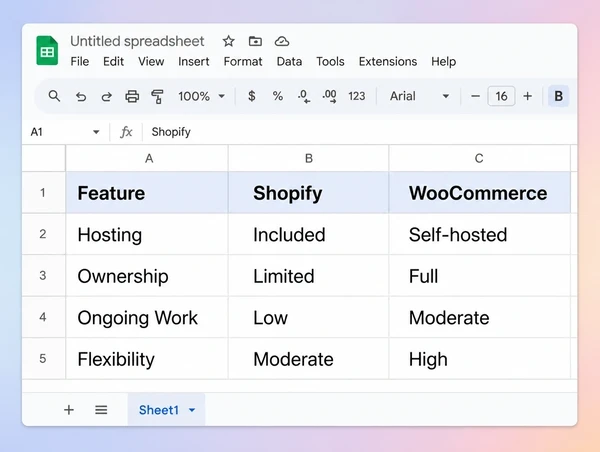Select row 3 header
The height and width of the screenshot is (452, 600).
tap(43, 275)
